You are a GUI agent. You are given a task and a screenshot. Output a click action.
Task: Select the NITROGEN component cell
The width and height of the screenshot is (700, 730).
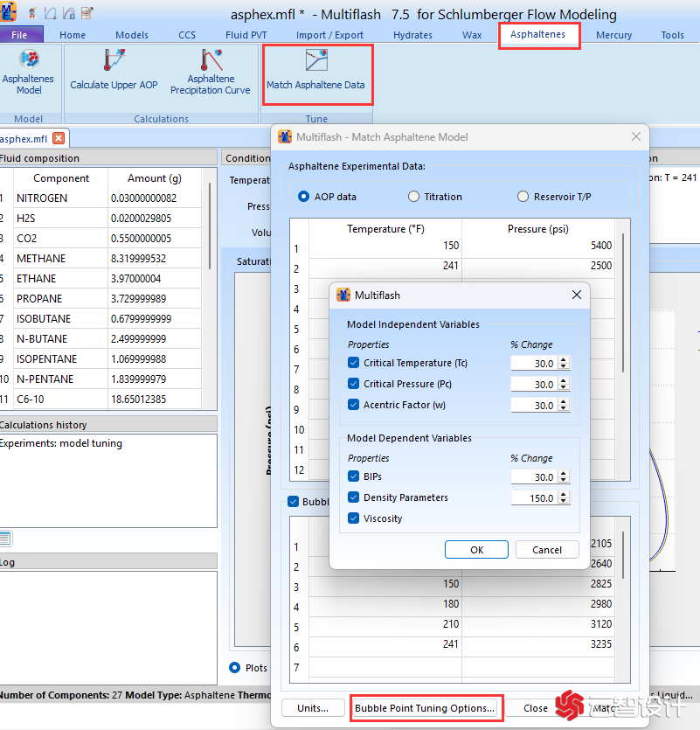pos(60,198)
